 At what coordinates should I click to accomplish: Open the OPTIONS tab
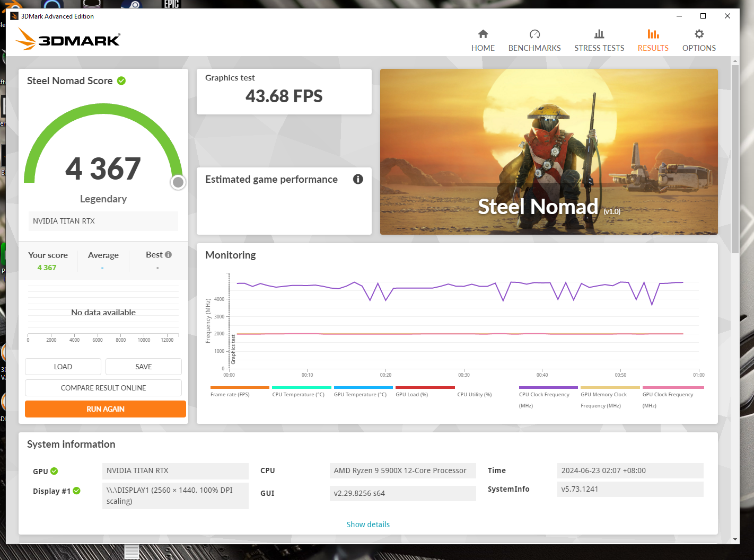(699, 41)
